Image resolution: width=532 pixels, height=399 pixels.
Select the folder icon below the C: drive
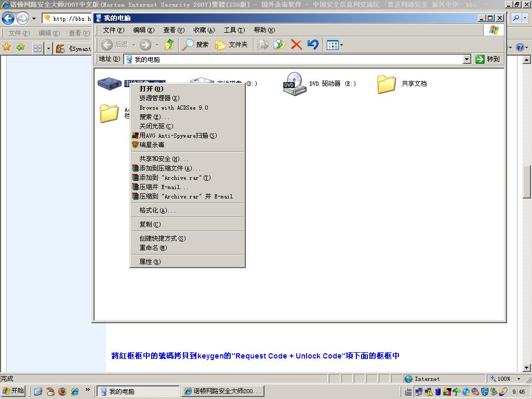coord(109,113)
